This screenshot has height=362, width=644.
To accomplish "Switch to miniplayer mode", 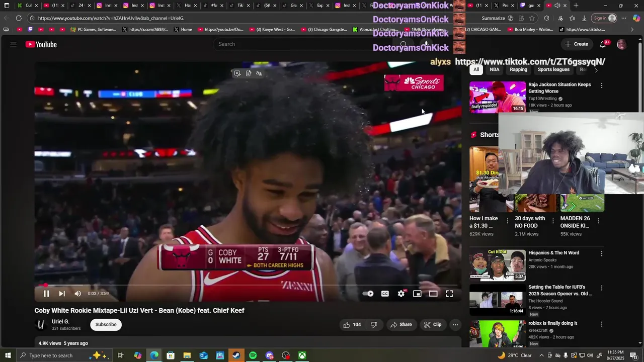I will (x=417, y=294).
